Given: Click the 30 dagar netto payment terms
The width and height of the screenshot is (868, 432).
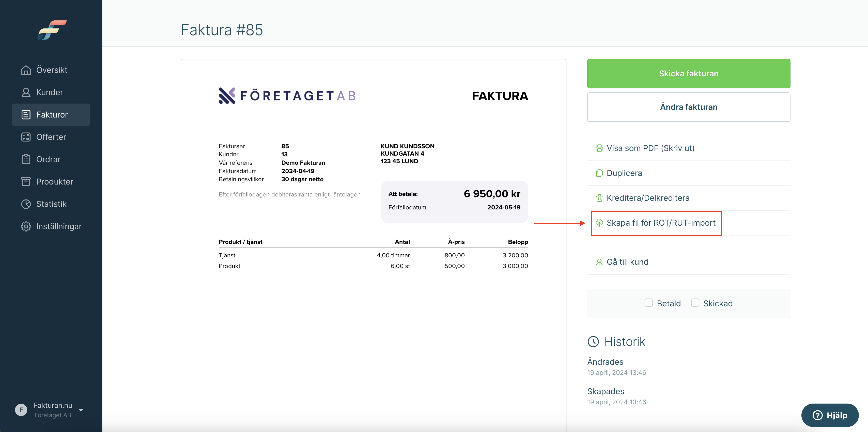Looking at the screenshot, I should coord(302,179).
